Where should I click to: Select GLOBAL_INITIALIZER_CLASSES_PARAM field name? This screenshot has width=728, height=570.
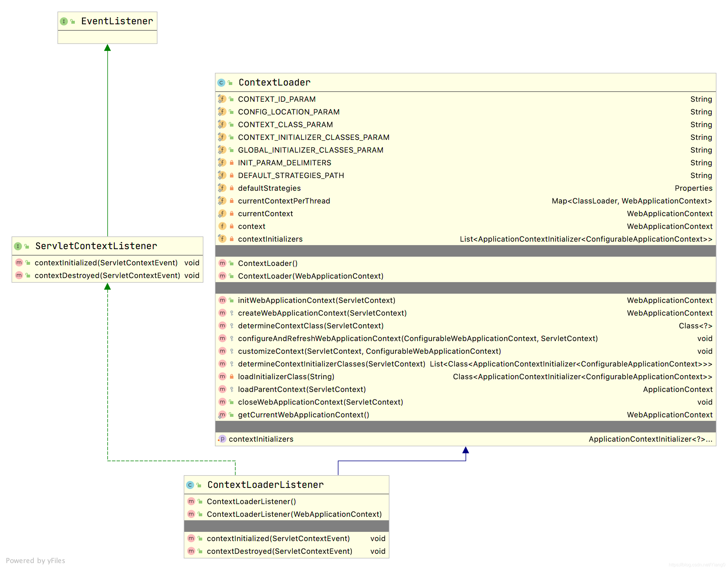coord(311,150)
